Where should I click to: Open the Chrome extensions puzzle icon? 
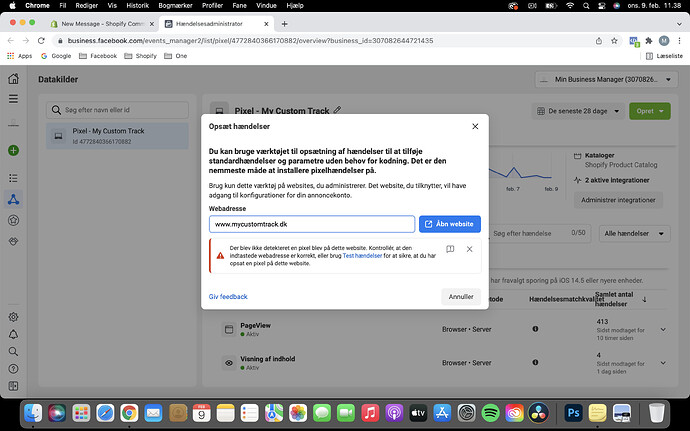pyautogui.click(x=649, y=41)
